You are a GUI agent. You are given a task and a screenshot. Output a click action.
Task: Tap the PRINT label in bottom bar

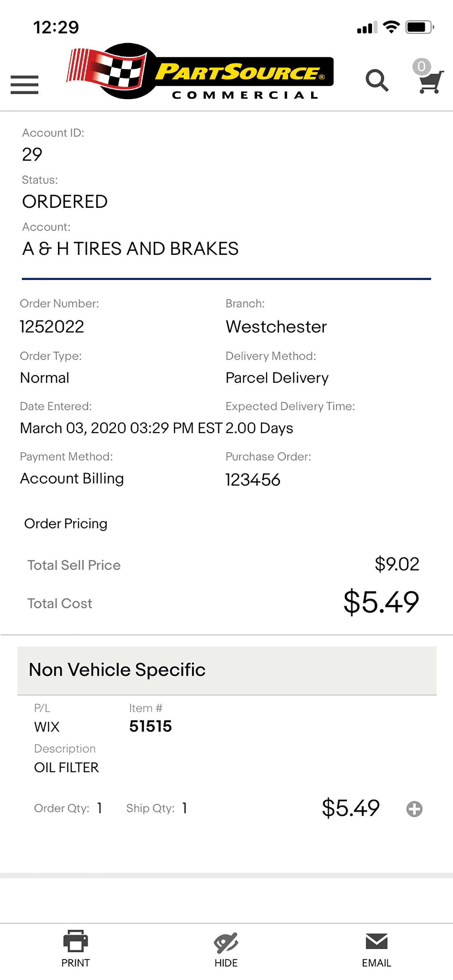coord(75,963)
